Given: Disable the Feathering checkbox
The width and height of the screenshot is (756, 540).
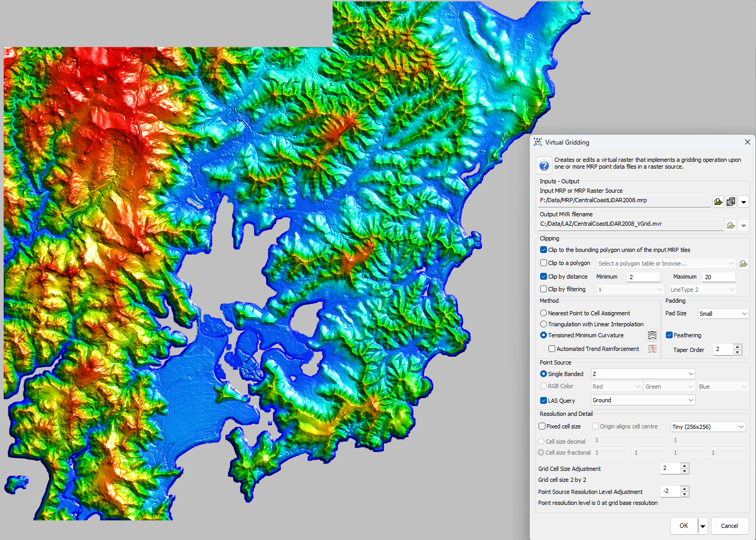Looking at the screenshot, I should pyautogui.click(x=669, y=335).
